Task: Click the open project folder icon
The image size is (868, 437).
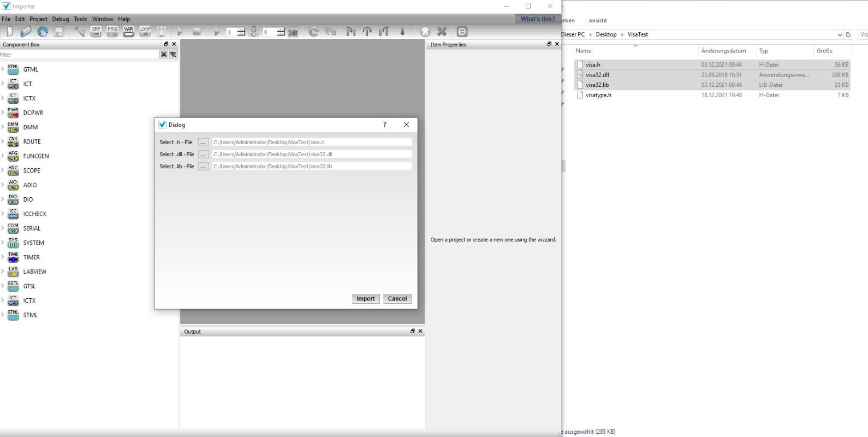Action: click(x=26, y=32)
